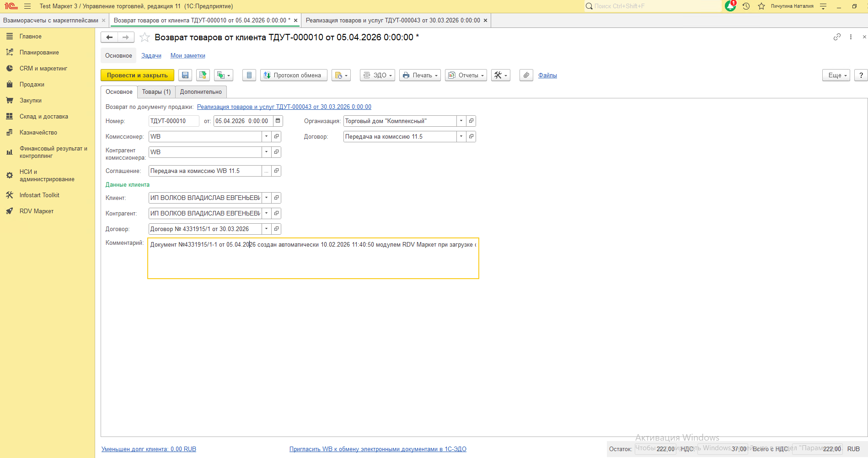The image size is (868, 458).
Task: Click the Номер field ТДУТ-000010
Action: (x=174, y=121)
